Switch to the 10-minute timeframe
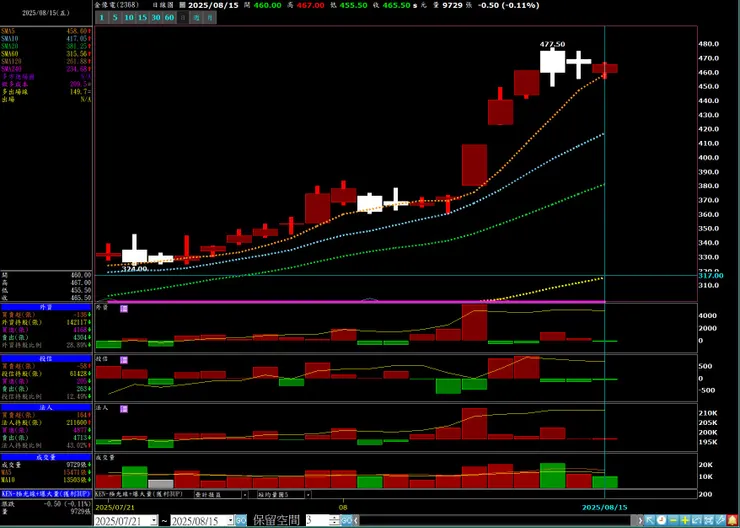This screenshot has height=528, width=740. coord(129,18)
